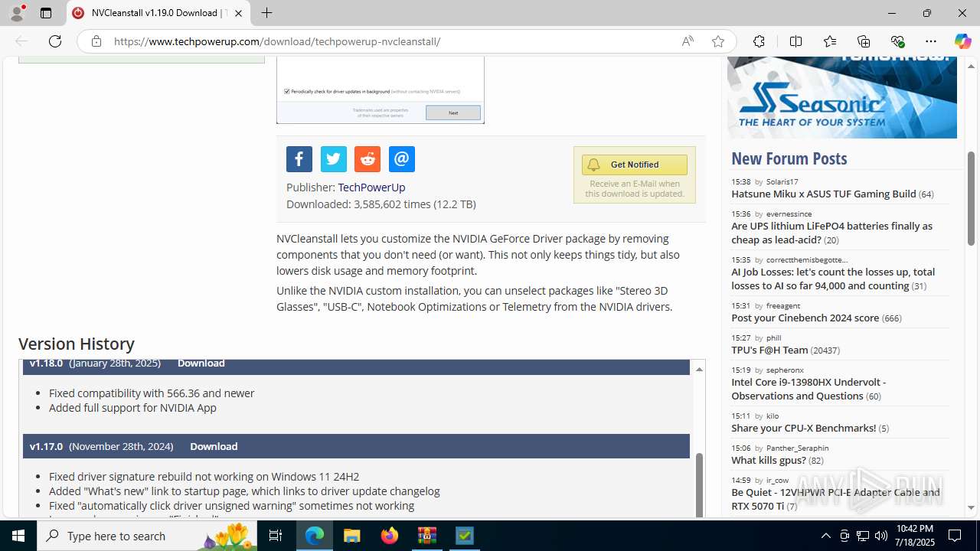The width and height of the screenshot is (980, 551).
Task: Open browser Collections
Action: pos(864,41)
